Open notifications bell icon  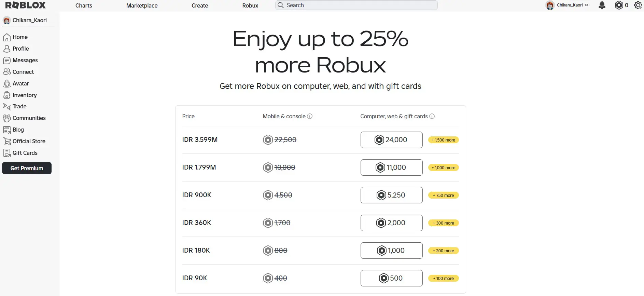tap(602, 5)
